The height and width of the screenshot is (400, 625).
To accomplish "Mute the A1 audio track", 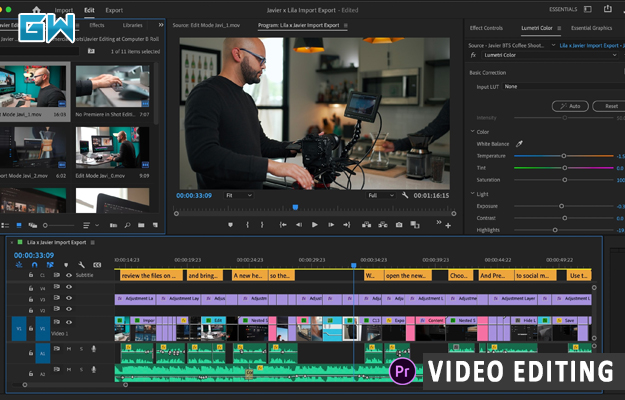I will (68, 349).
